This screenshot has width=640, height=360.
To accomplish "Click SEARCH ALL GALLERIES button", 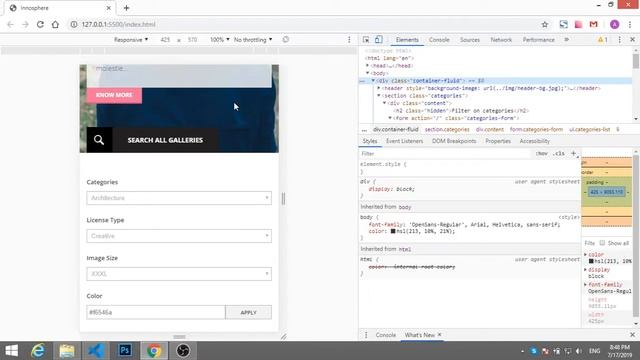I will point(165,140).
